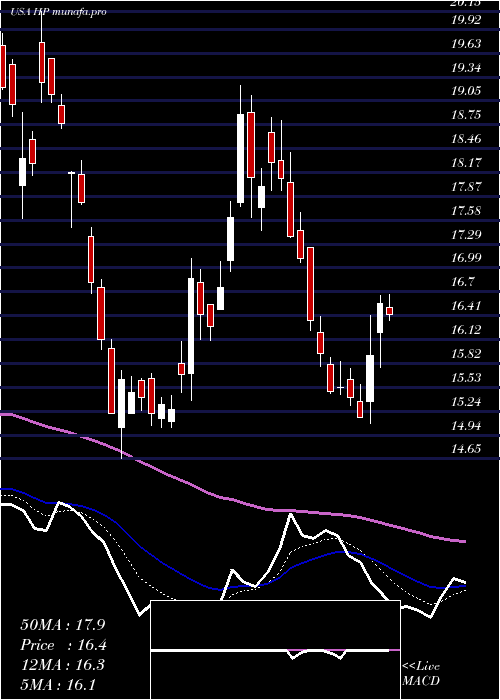Select the 17.87 price axis label

coord(467,187)
